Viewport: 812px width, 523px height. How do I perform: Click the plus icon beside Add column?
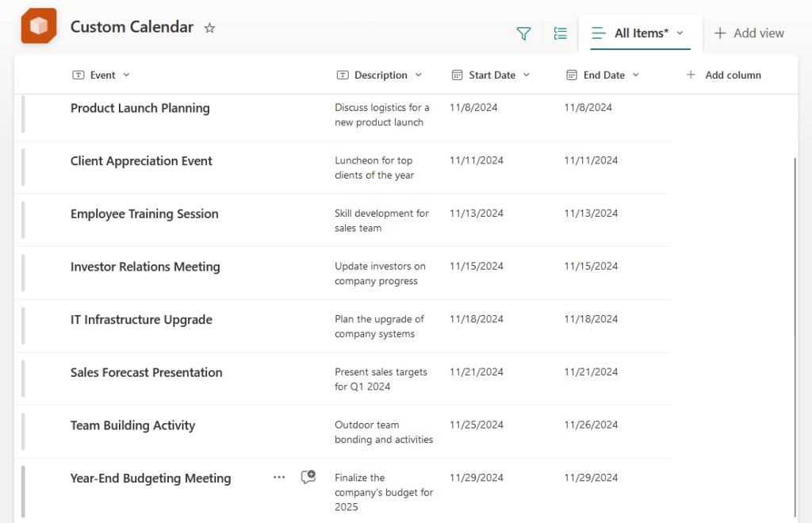tap(691, 75)
